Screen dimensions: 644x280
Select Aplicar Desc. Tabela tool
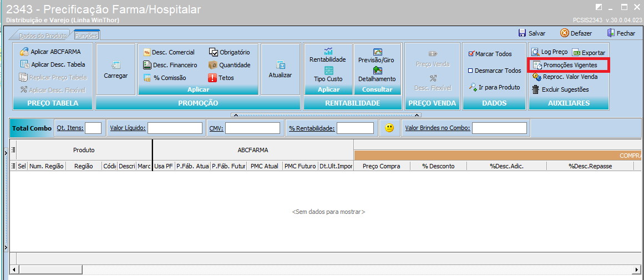53,64
